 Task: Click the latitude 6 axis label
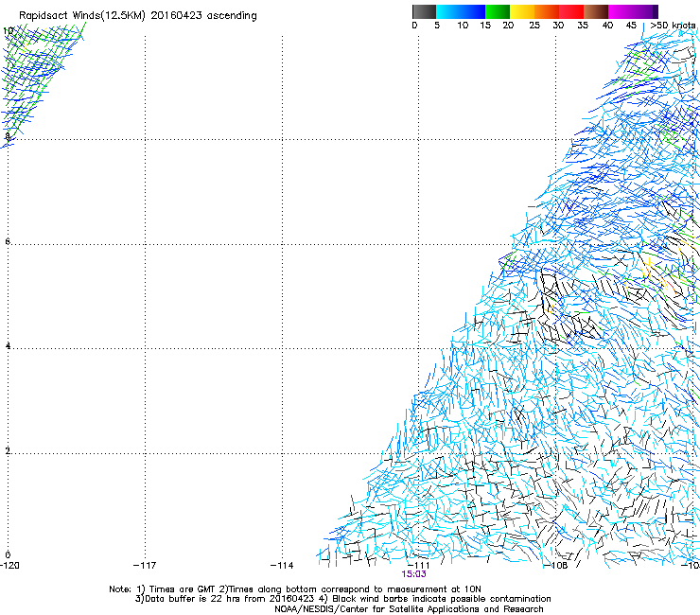pos(8,241)
